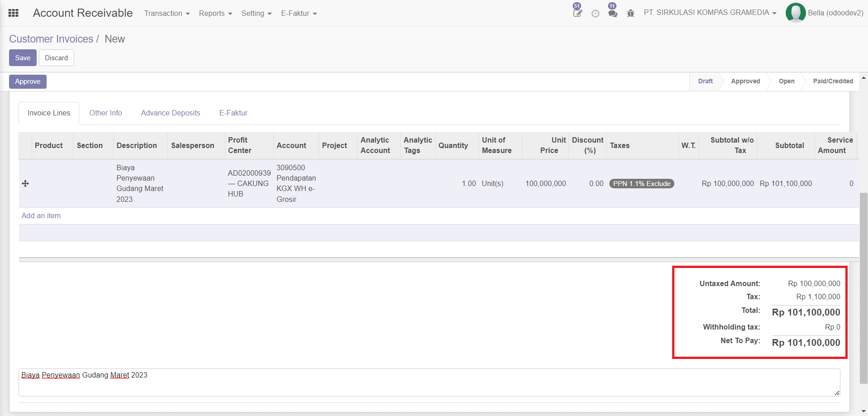Screen dimensions: 868x416
Task: Select the Paid/Credited status stage
Action: 833,81
